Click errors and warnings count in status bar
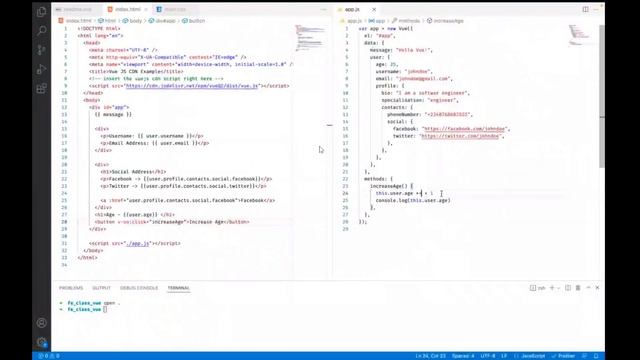Viewport: 640px width, 360px height. tap(49, 356)
